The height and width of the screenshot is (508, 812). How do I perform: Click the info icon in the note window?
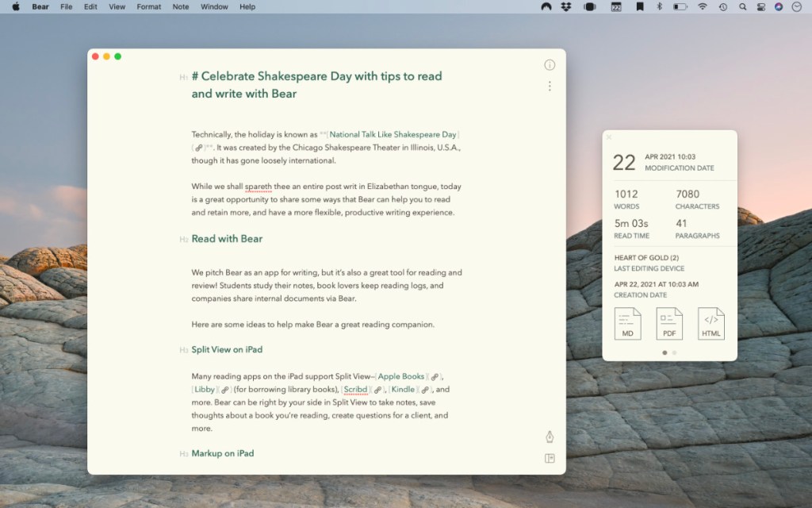(550, 65)
